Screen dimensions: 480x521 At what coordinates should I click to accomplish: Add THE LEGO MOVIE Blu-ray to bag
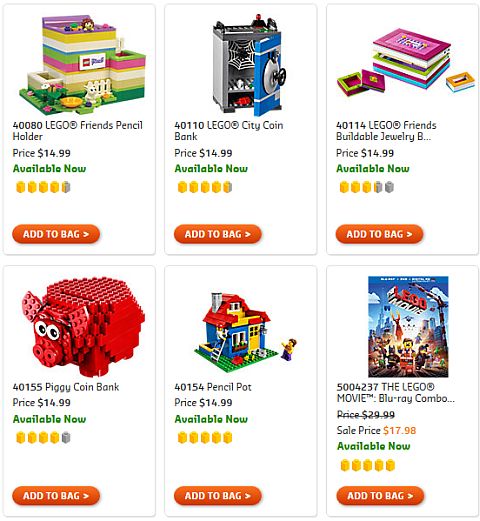pos(380,496)
